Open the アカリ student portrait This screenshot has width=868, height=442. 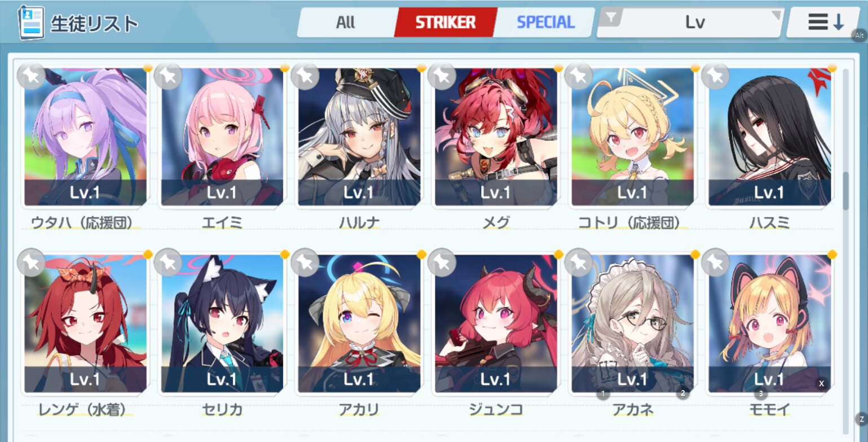(x=359, y=323)
